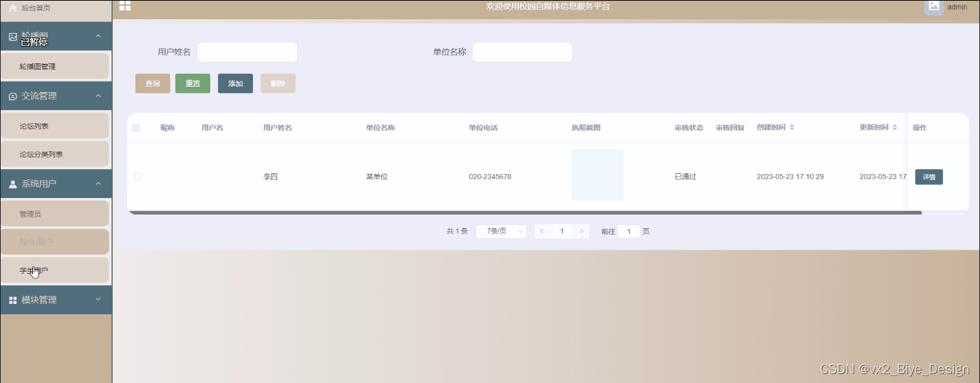The width and height of the screenshot is (980, 383).
Task: Click the 欢迎使用校园自媒体信息服务平台 title
Action: point(548,7)
